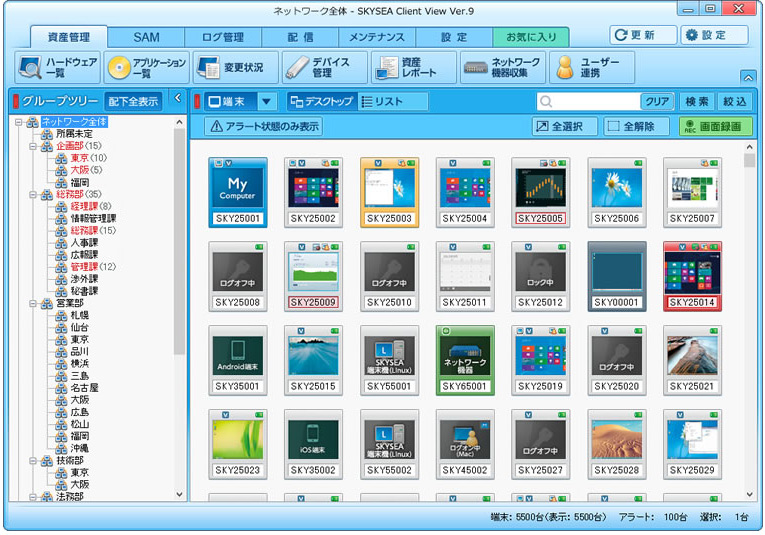Open ユーザー連携 toolbar button
This screenshot has width=765, height=535.
click(x=592, y=67)
